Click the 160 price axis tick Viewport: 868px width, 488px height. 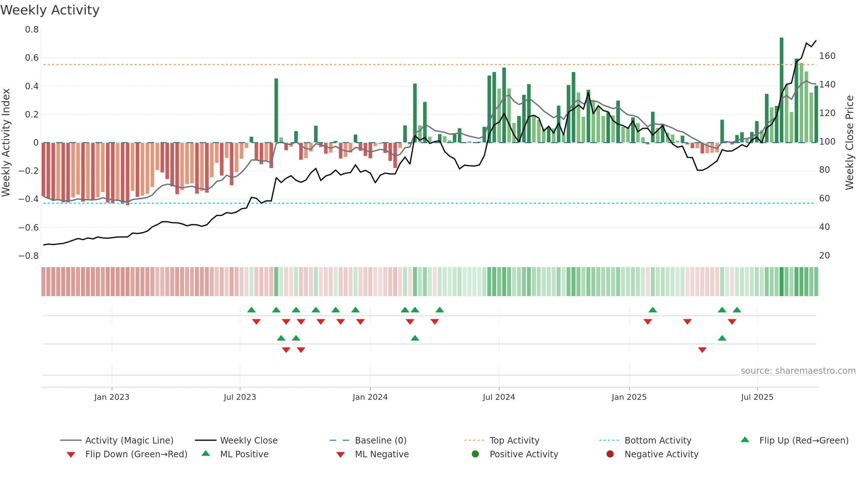(x=827, y=56)
